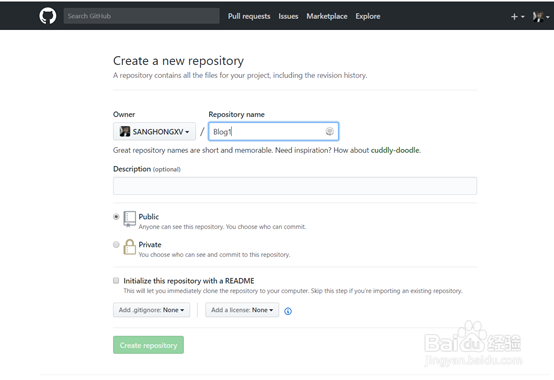Open the Owner dropdown SANGHONGXV

(x=154, y=131)
